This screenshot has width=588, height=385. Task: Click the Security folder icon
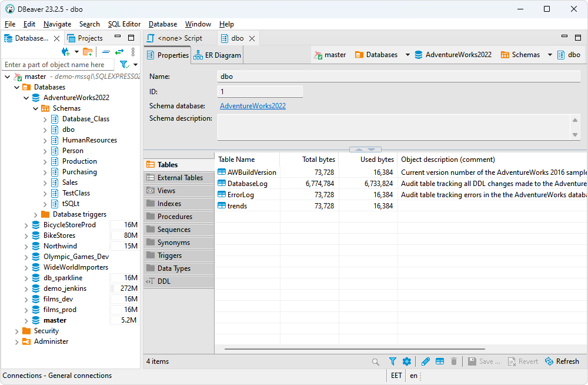pos(26,331)
